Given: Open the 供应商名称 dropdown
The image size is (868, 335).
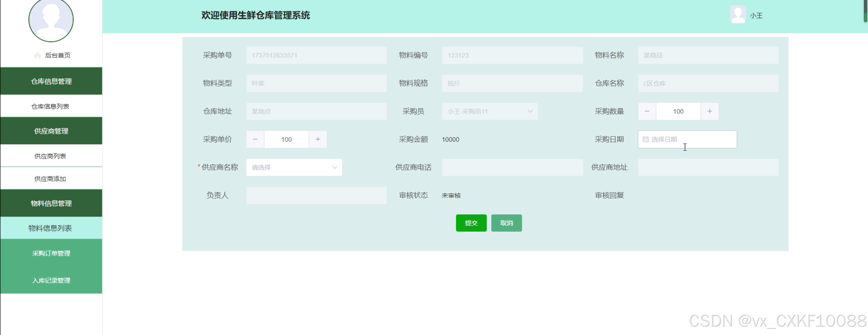Looking at the screenshot, I should [x=294, y=167].
